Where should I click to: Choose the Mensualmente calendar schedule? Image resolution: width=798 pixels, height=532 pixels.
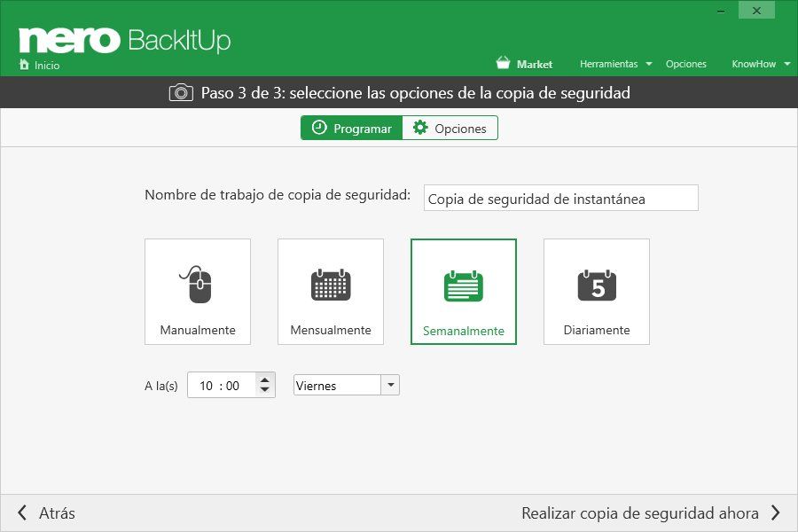point(331,292)
